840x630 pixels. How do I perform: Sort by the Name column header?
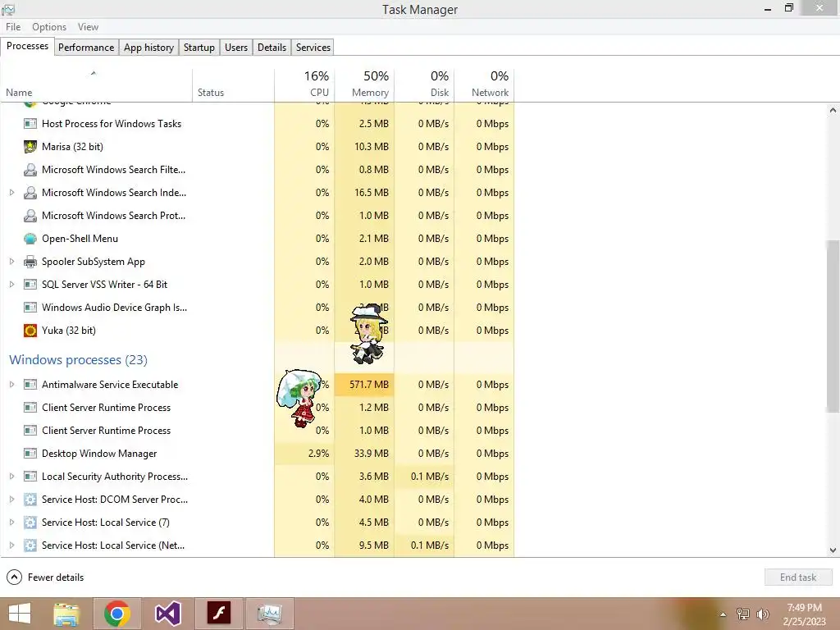[x=97, y=84]
